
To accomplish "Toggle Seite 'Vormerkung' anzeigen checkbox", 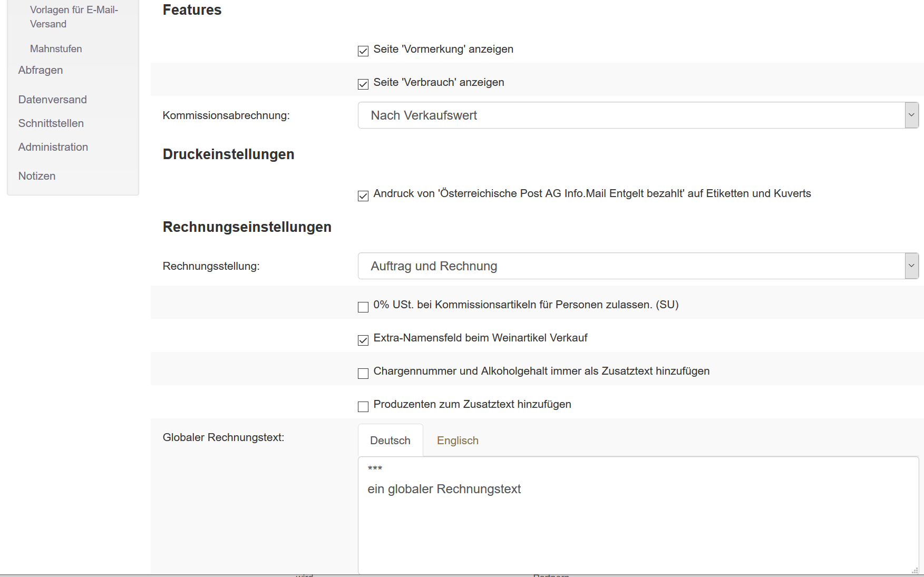I will coord(363,51).
